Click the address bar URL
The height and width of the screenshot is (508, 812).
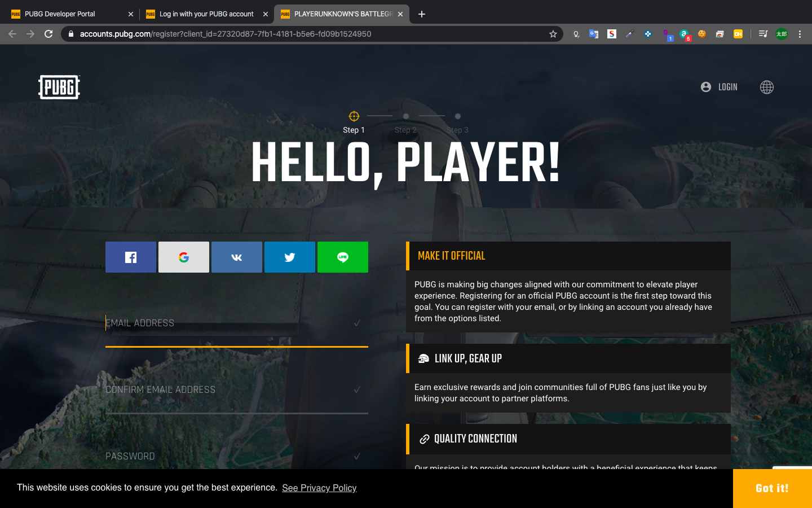(x=226, y=34)
